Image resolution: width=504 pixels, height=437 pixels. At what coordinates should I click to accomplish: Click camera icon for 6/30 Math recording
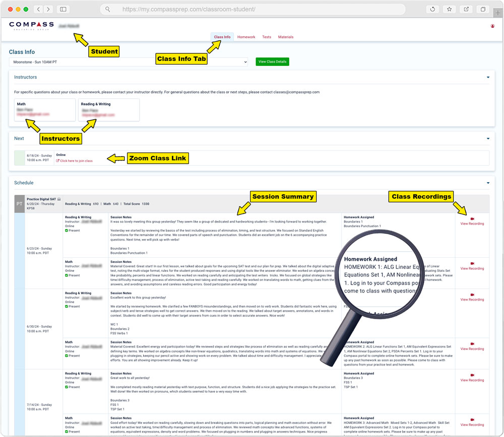(472, 344)
